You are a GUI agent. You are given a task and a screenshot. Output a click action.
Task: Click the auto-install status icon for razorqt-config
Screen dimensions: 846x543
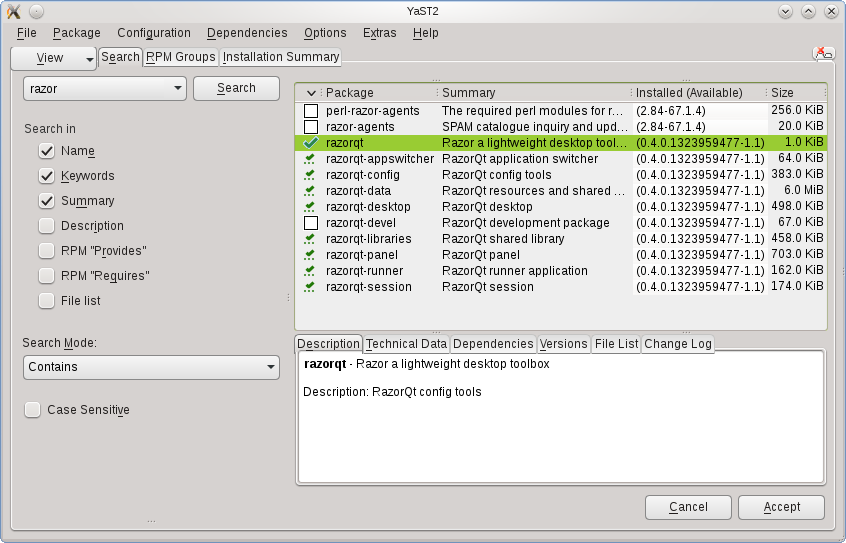coord(310,175)
